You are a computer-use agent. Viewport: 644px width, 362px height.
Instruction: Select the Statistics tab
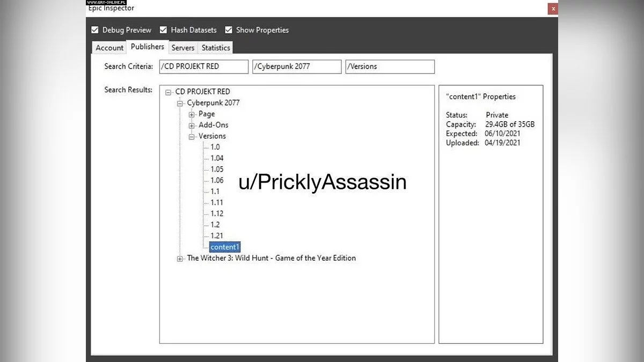coord(216,48)
